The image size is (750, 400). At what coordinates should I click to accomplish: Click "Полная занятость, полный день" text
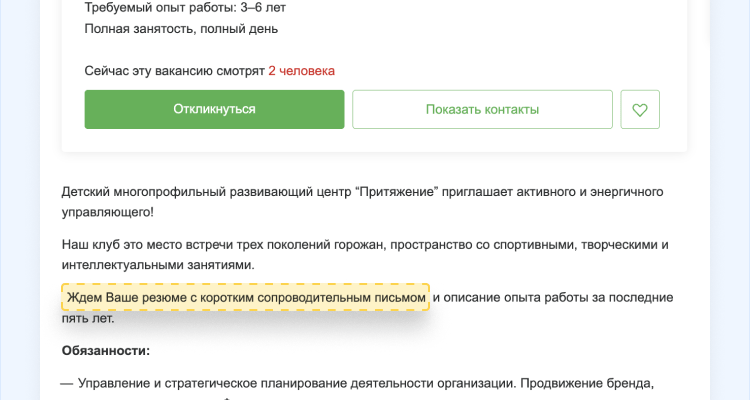click(181, 28)
